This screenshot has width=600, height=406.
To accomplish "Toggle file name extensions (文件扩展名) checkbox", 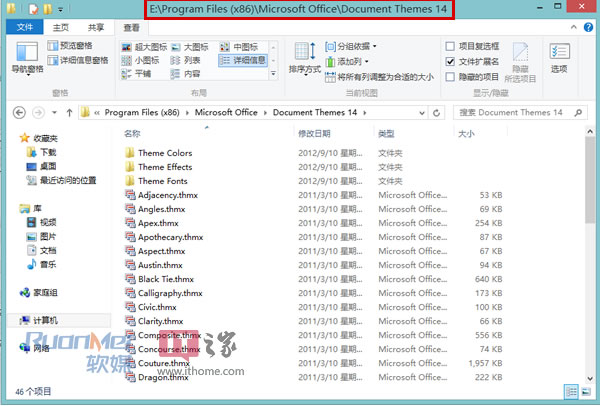I will pyautogui.click(x=450, y=62).
